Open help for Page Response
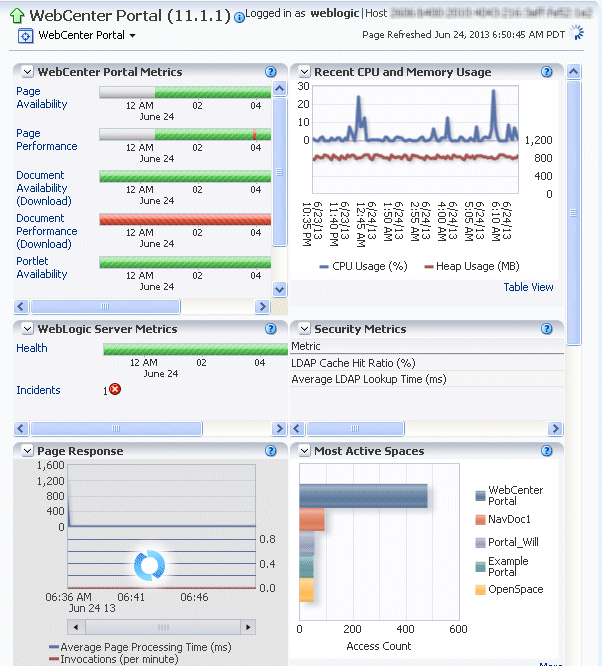Viewport: 602px width, 666px height. click(x=270, y=451)
